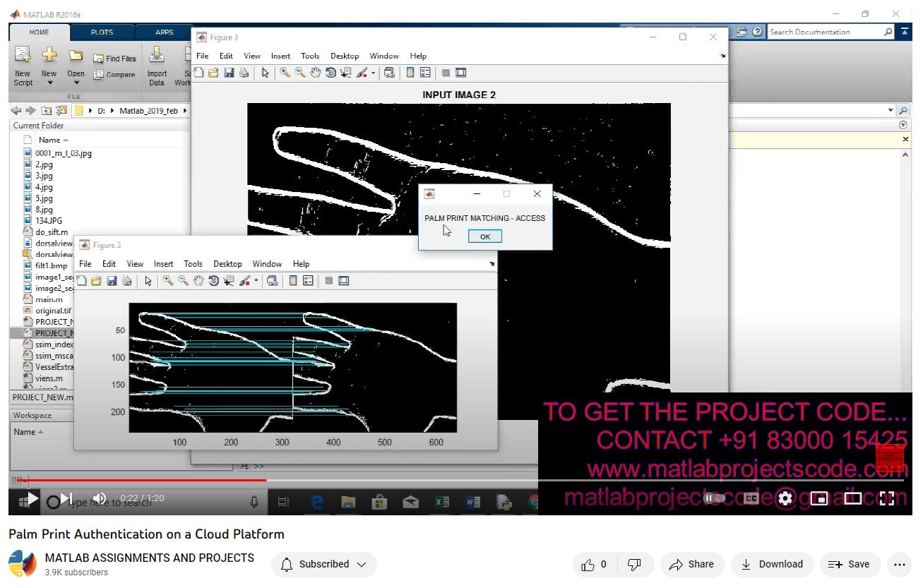Click Insert Legend icon in Figure 2 toolbar
The height and width of the screenshot is (588, 923).
308,281
